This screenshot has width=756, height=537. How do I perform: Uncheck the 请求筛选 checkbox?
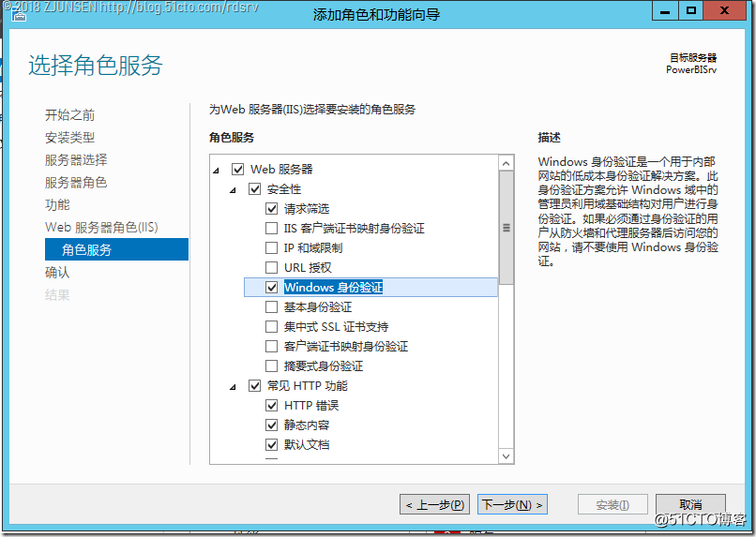[271, 209]
